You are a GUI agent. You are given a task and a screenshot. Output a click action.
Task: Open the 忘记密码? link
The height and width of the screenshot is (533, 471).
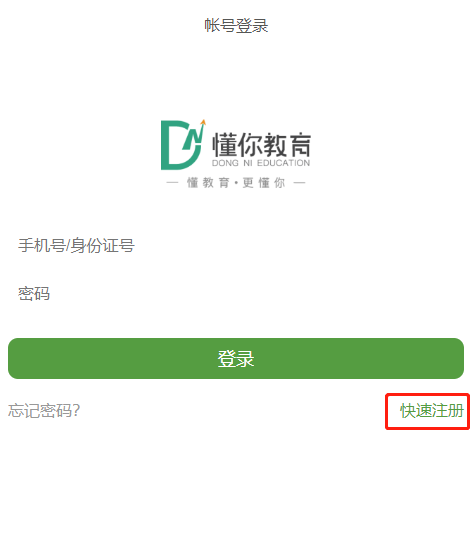coord(44,410)
